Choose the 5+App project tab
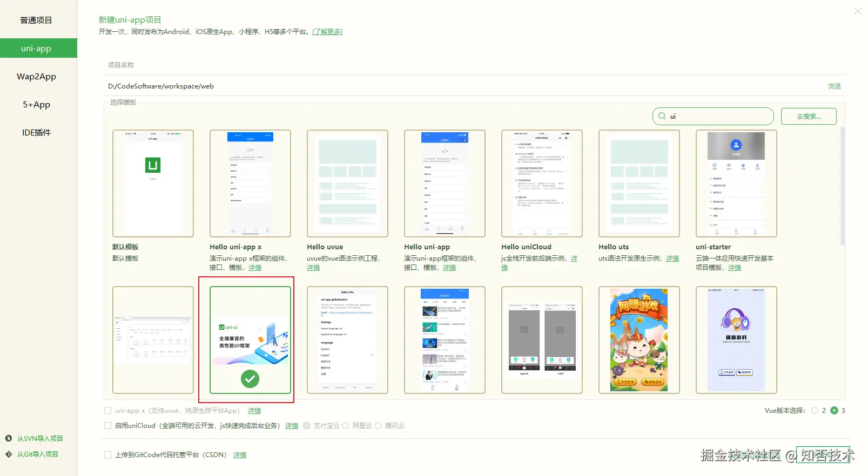 [36, 104]
